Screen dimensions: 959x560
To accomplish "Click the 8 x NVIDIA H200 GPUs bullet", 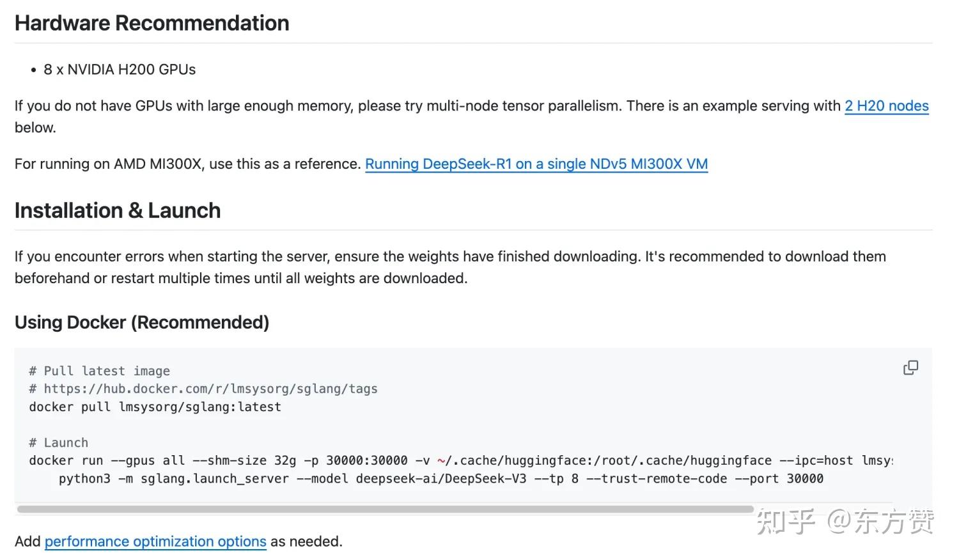I will (120, 70).
